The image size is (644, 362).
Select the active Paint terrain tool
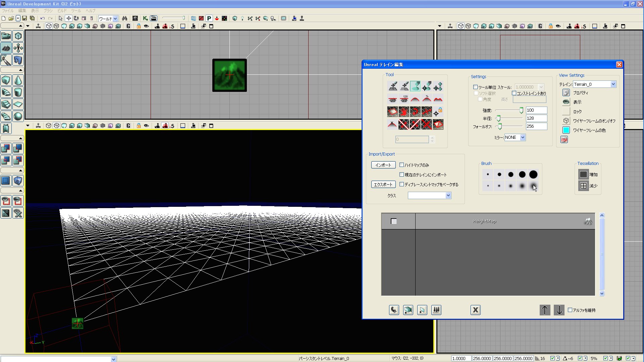tap(415, 86)
